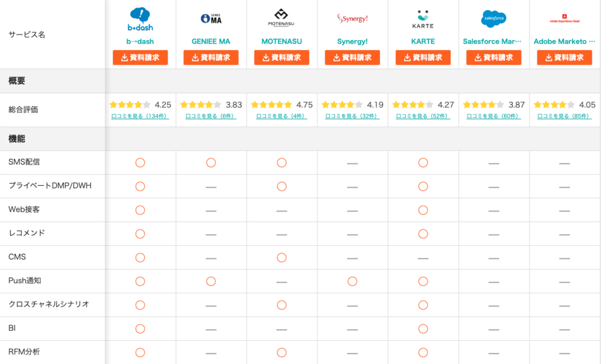Click Synergy! Push通知 circle mark
The image size is (601, 364).
pos(352,281)
